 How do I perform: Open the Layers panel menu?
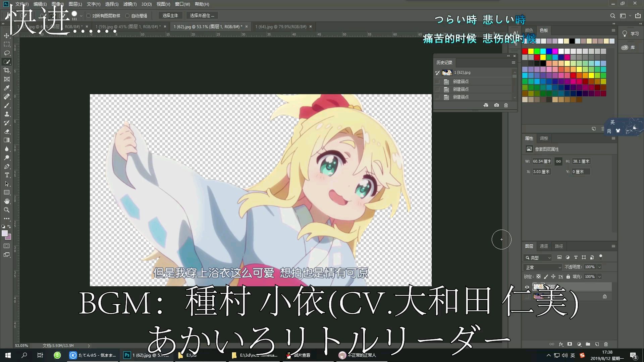pyautogui.click(x=613, y=246)
